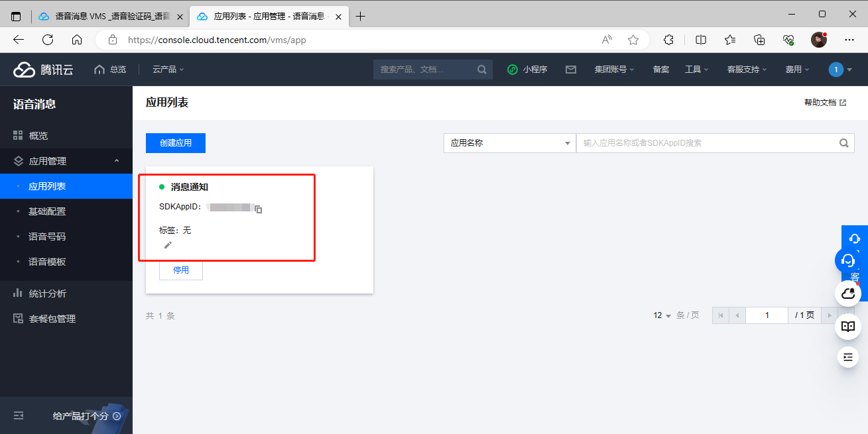The width and height of the screenshot is (868, 434).
Task: Go to the previous page of results
Action: coord(737,315)
